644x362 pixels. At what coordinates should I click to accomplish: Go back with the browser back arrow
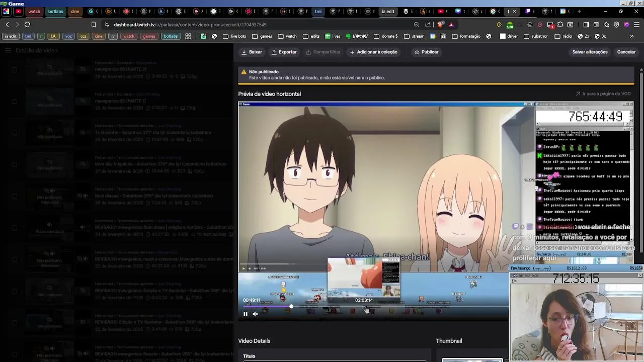(x=7, y=24)
